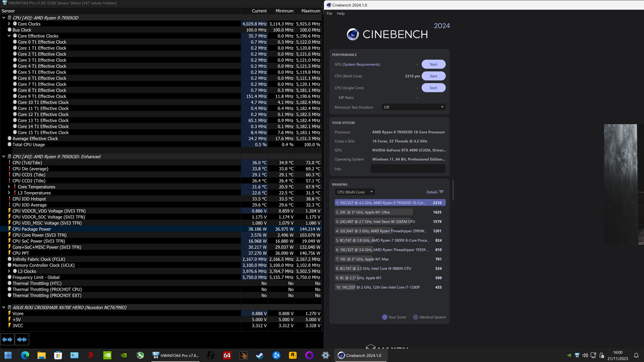Open Steam from the taskbar
Screen dimensions: 644x362
[x=260, y=355]
